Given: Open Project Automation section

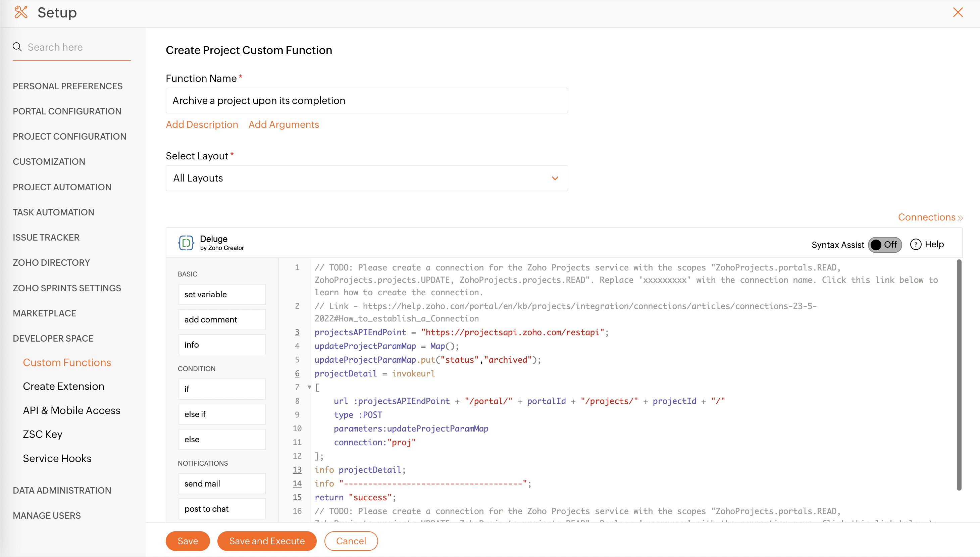Looking at the screenshot, I should coord(62,187).
